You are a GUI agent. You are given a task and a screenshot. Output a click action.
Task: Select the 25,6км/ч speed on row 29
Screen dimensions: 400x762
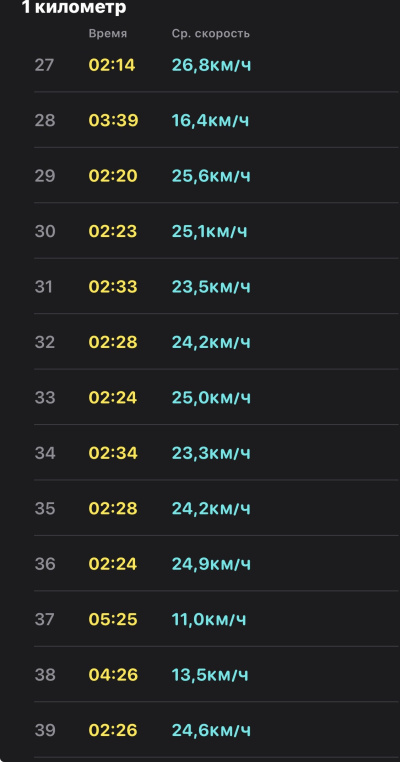(211, 176)
